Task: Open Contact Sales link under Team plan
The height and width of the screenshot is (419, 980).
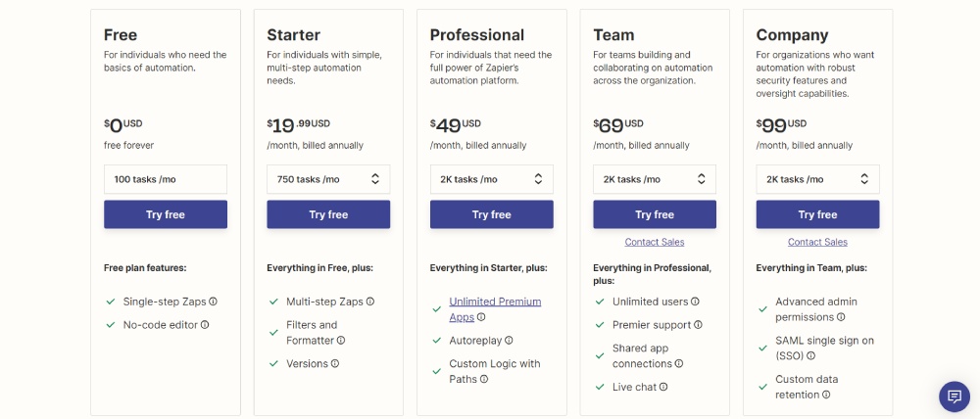Action: [x=655, y=242]
